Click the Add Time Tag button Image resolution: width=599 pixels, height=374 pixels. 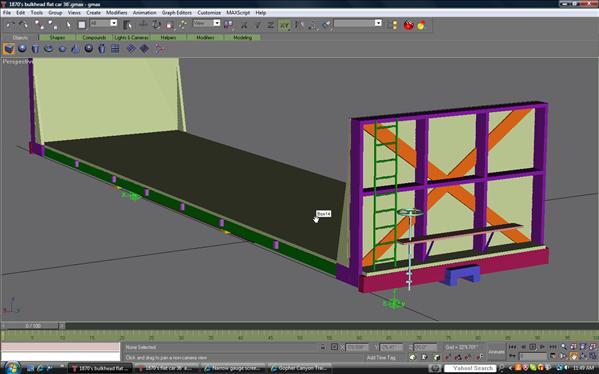click(x=381, y=358)
